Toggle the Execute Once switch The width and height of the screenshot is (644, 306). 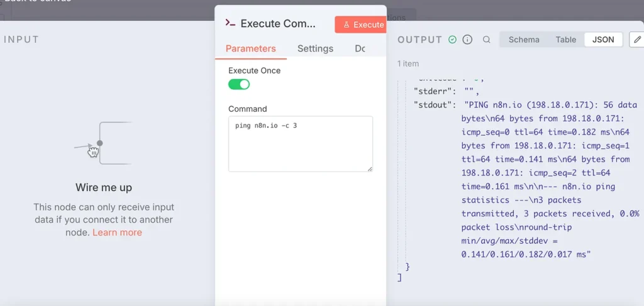[239, 84]
